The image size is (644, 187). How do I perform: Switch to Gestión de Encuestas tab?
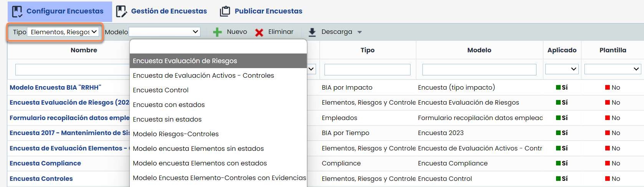click(x=169, y=11)
